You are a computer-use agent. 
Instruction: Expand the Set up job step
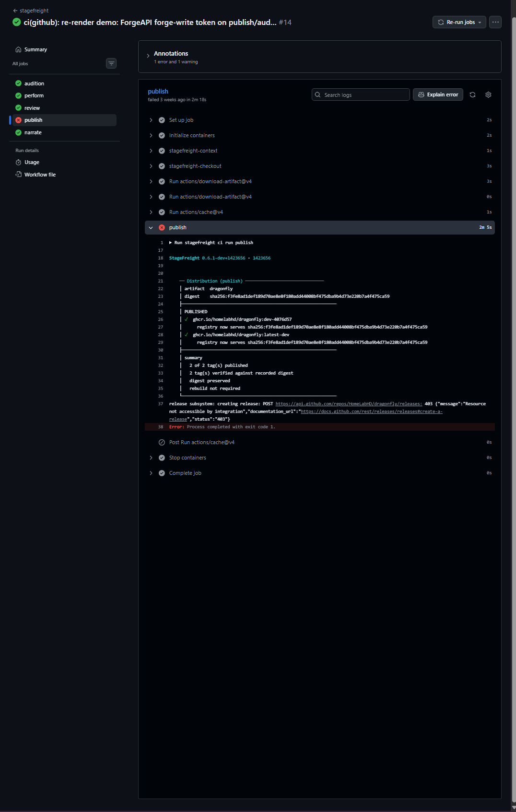click(320, 120)
